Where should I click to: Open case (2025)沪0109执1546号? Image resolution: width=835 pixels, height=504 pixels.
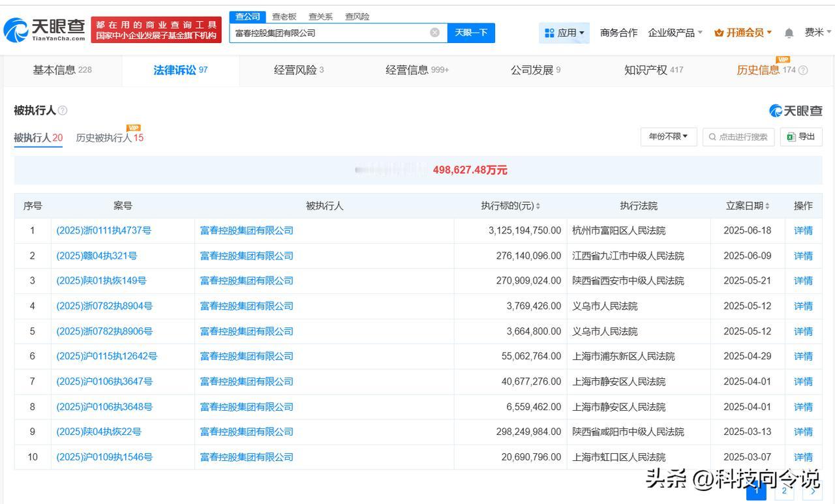tap(104, 457)
